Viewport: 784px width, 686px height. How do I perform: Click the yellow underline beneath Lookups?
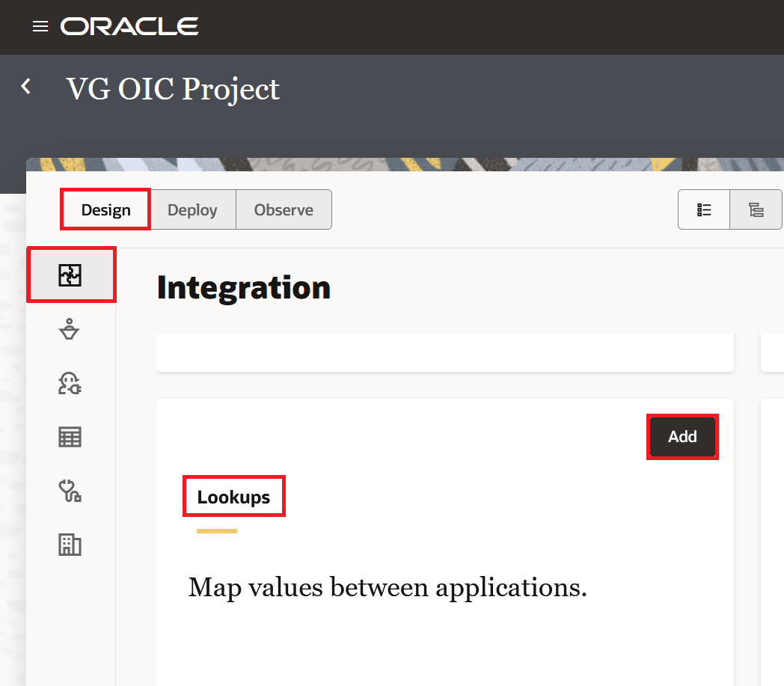pyautogui.click(x=217, y=531)
